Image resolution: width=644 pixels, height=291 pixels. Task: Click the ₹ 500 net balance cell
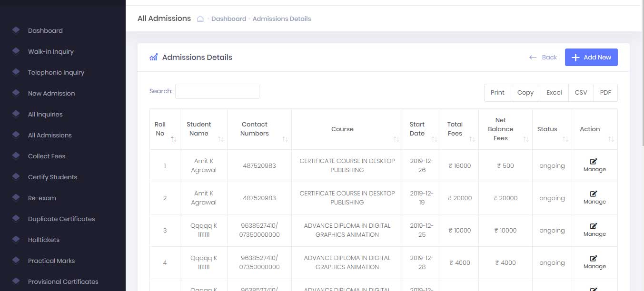coord(505,166)
